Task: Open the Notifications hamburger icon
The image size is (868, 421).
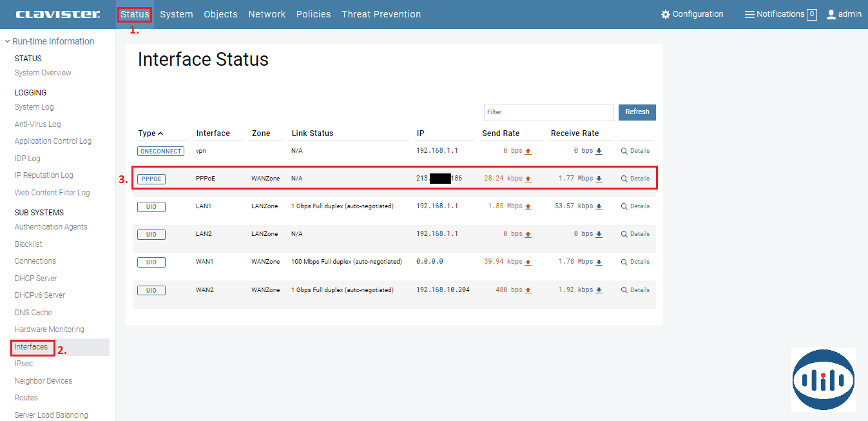Action: pyautogui.click(x=749, y=14)
